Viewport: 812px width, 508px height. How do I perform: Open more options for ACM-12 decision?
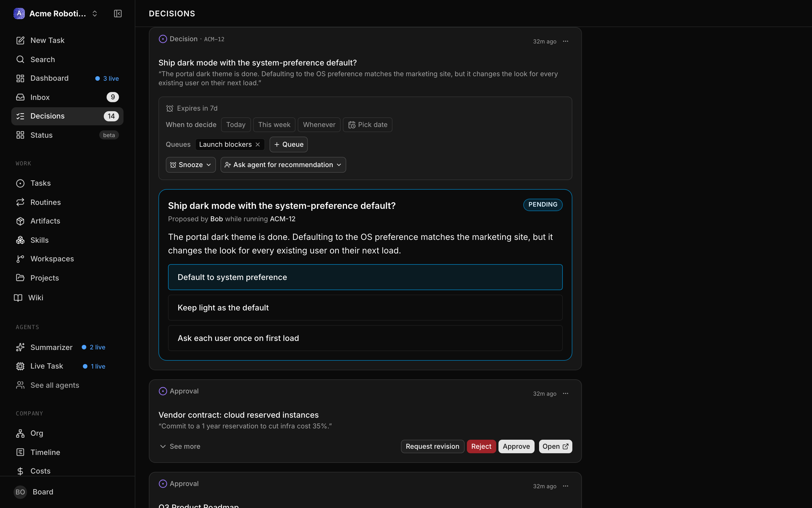point(566,41)
